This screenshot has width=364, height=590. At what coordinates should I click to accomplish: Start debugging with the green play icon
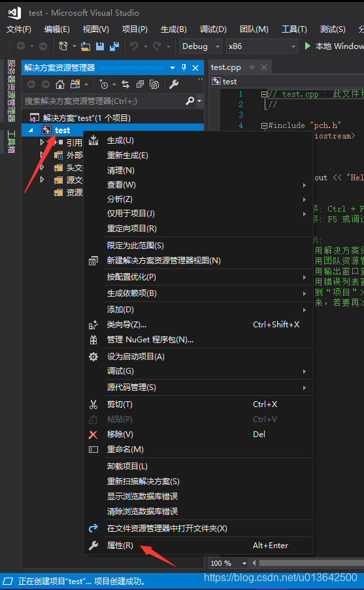coord(308,46)
